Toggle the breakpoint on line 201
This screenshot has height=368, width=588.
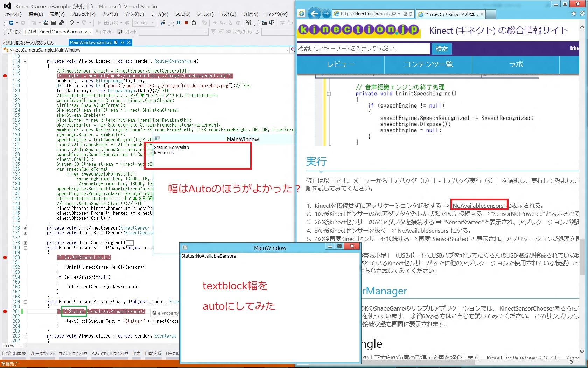[5, 311]
